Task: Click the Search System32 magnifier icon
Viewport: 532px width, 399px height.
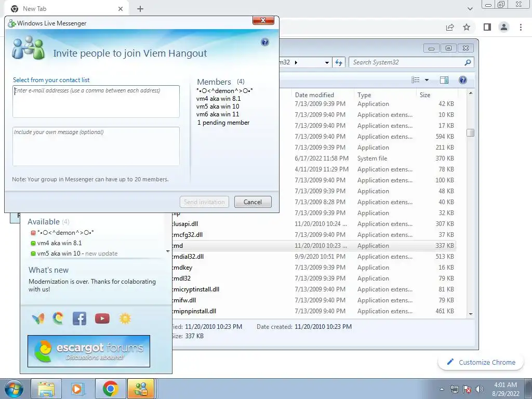Action: [468, 62]
